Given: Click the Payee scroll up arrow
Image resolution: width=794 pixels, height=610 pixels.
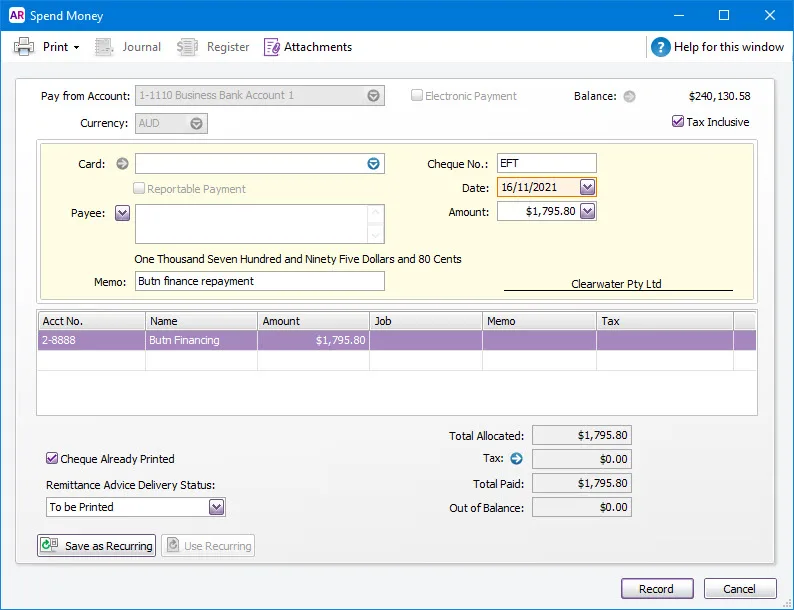Looking at the screenshot, I should (375, 213).
